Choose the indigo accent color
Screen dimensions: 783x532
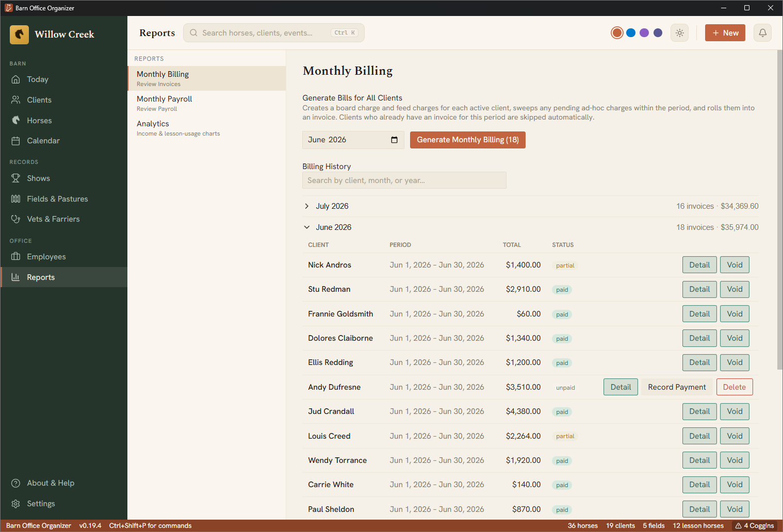[658, 33]
